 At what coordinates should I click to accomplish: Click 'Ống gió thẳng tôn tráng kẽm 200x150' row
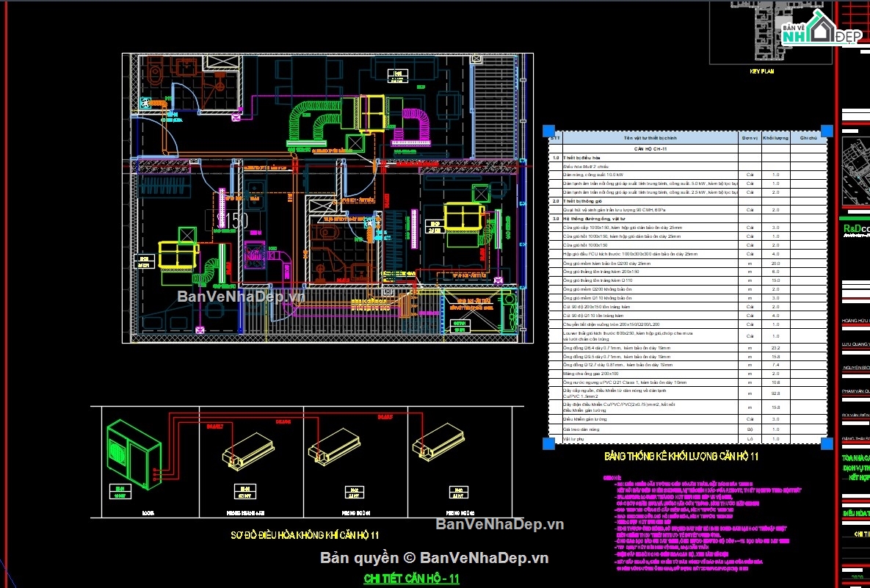point(688,272)
